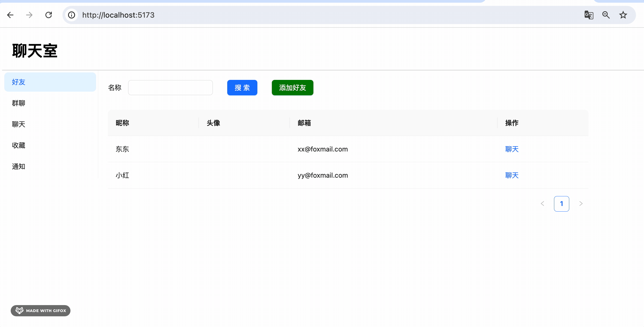Focus the 名称 search input field
The width and height of the screenshot is (644, 327).
170,88
